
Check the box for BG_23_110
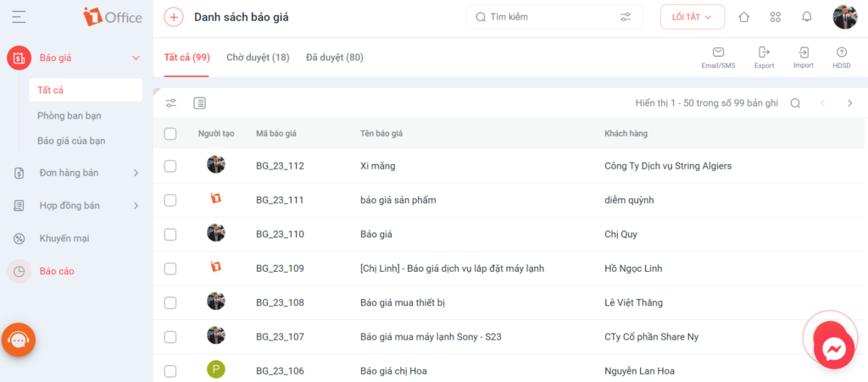170,235
